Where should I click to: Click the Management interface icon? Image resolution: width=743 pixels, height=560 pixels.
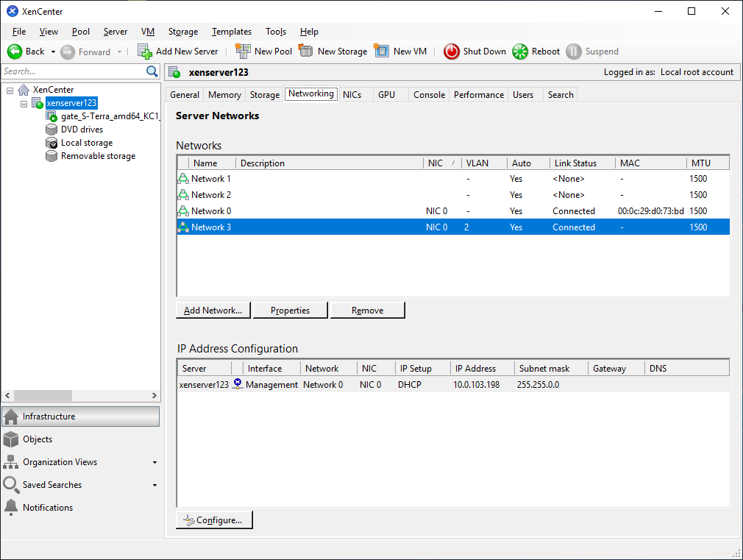tap(238, 384)
